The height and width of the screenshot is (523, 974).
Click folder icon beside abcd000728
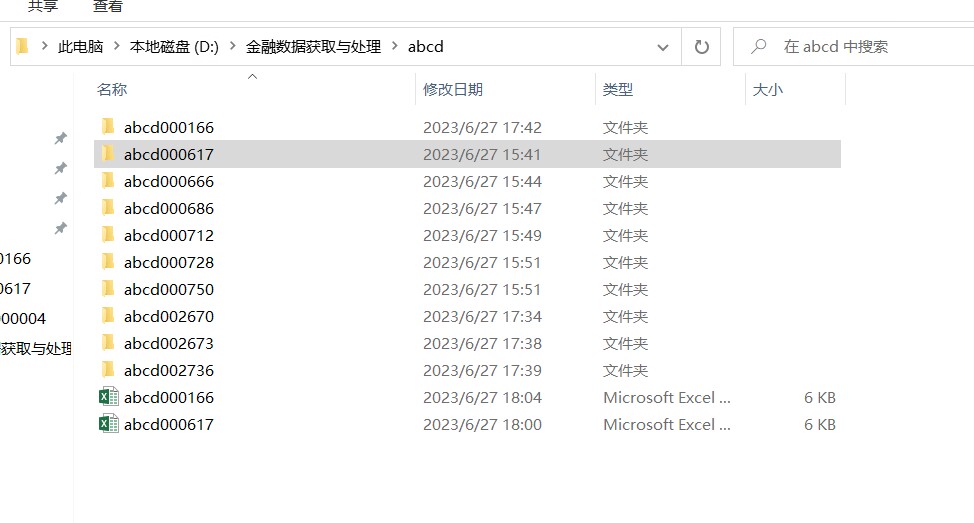point(108,262)
